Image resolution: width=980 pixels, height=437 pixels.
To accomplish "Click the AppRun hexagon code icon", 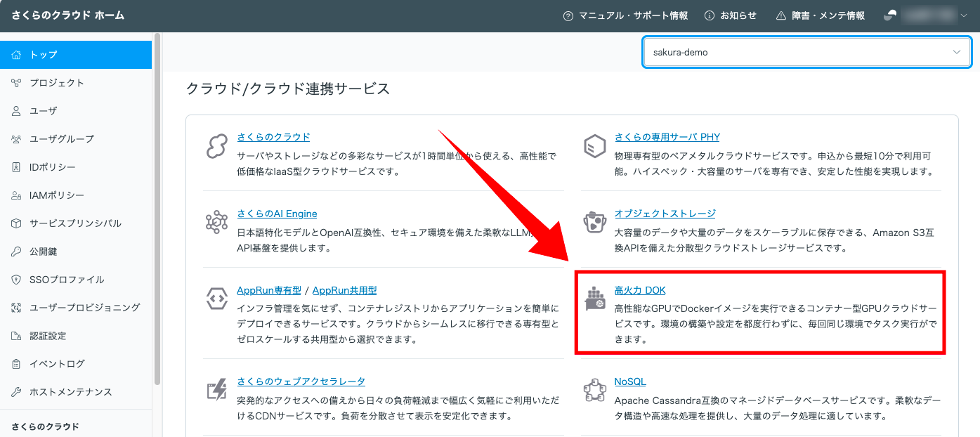I will [216, 299].
